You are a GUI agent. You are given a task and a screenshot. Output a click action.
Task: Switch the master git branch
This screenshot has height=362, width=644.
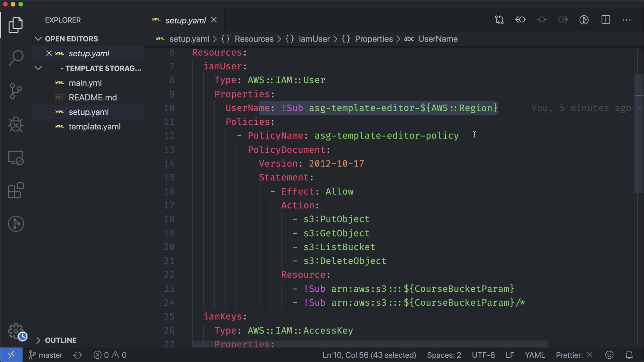point(46,355)
